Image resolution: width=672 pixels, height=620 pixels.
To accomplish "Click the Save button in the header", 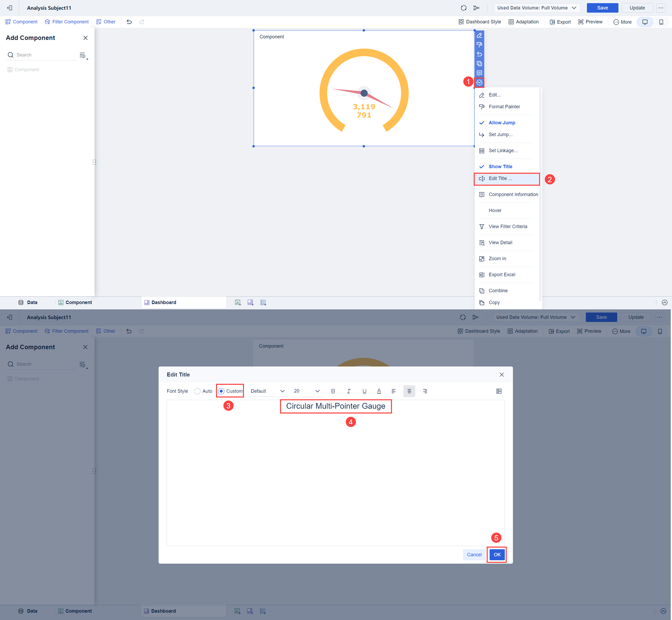I will click(x=602, y=8).
